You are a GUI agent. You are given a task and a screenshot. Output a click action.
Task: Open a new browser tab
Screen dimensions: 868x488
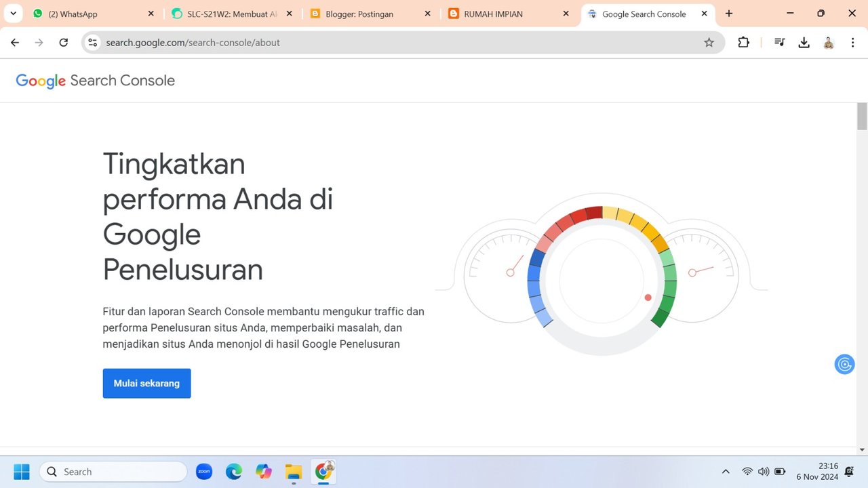(729, 14)
